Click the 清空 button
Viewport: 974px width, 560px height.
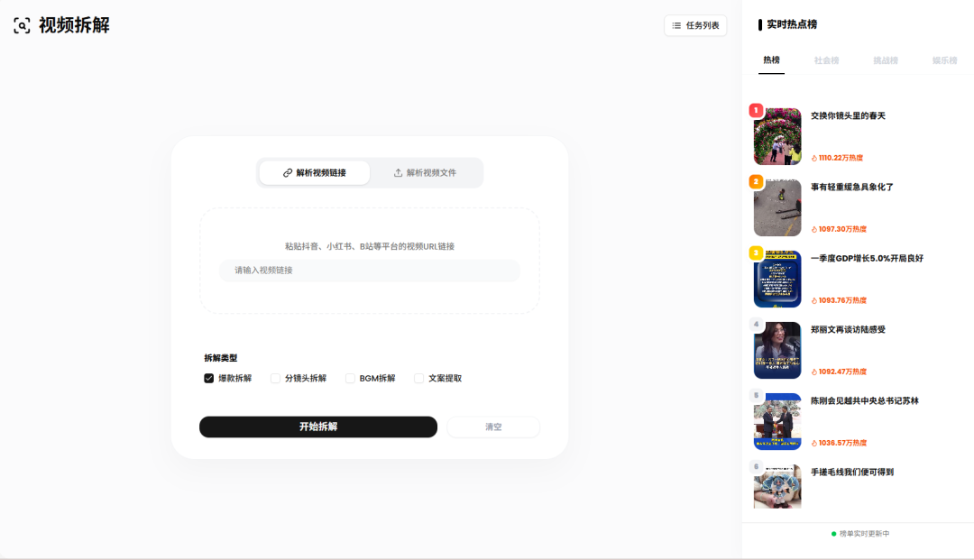tap(493, 427)
